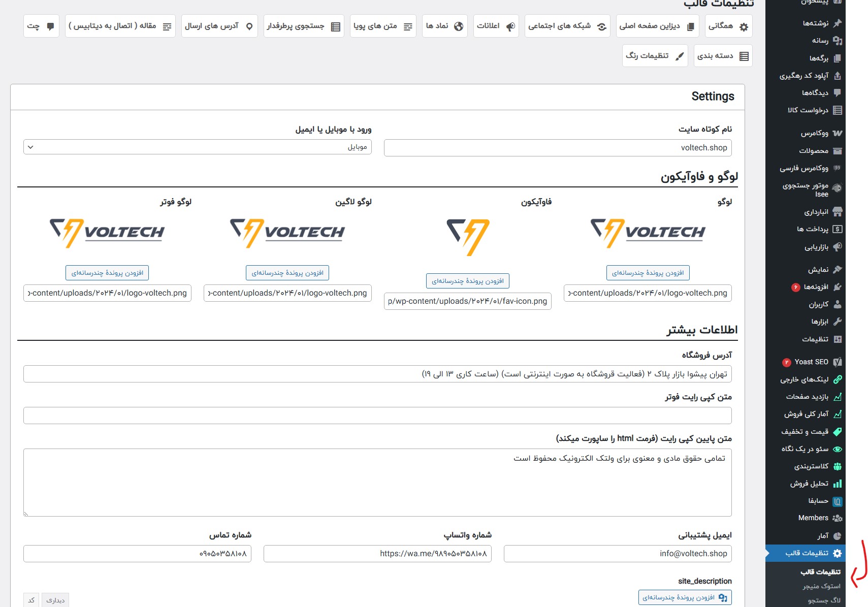Click the لوگو فوتر URL path field
This screenshot has height=607, width=868.
point(107,293)
